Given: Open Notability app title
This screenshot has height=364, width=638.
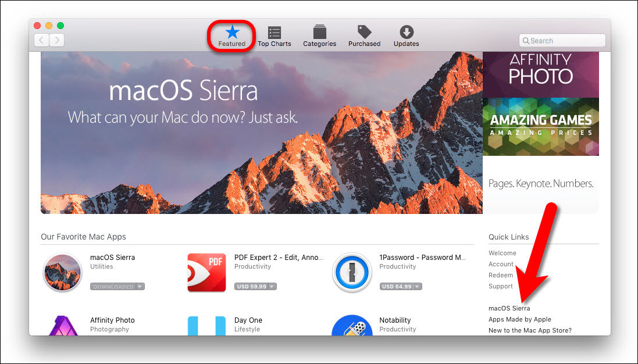Looking at the screenshot, I should (395, 320).
